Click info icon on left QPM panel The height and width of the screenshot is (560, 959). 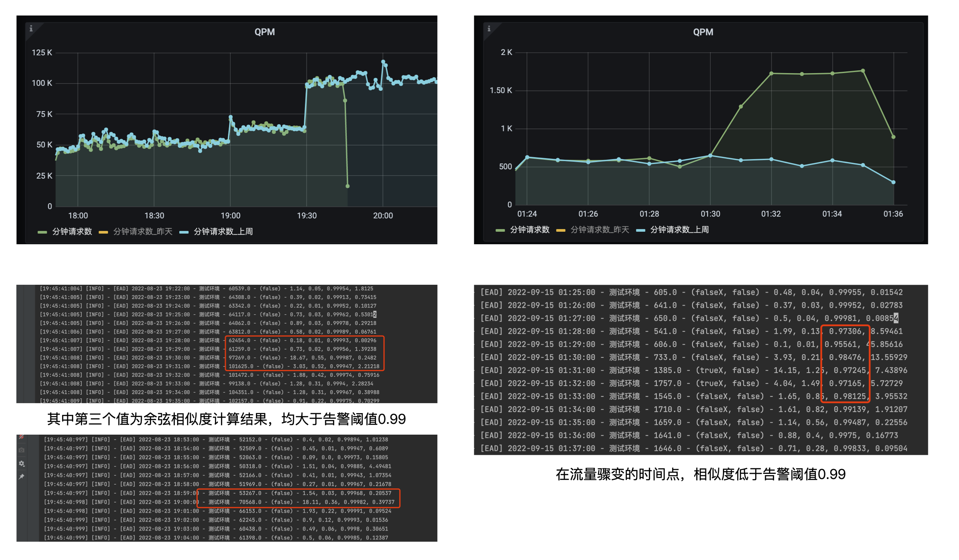click(x=31, y=28)
